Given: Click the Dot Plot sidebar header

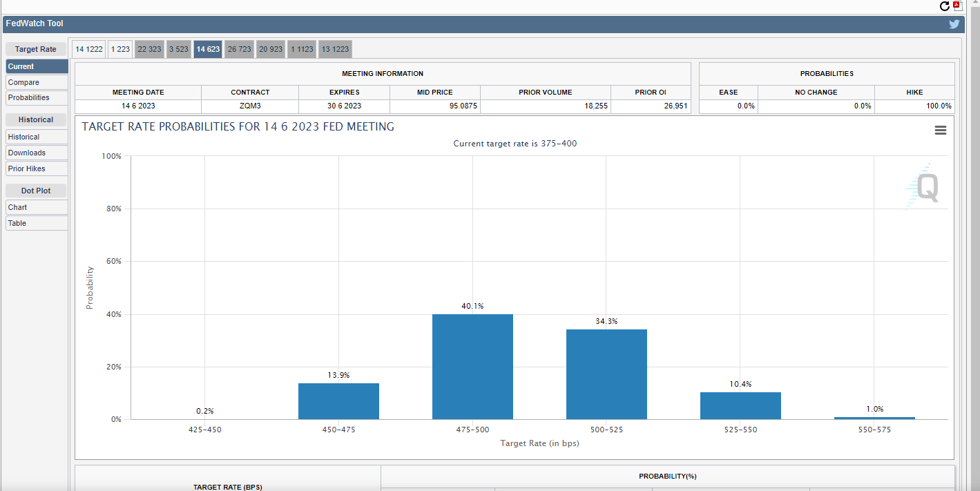Looking at the screenshot, I should (x=36, y=190).
